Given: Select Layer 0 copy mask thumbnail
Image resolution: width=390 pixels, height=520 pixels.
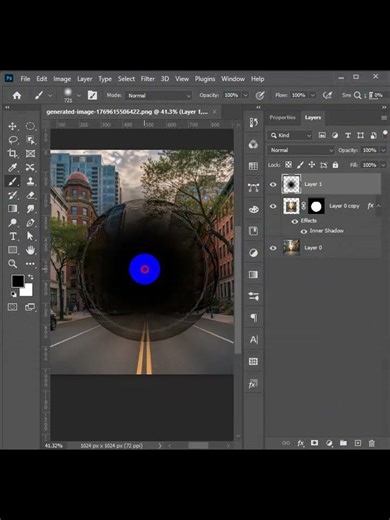Looking at the screenshot, I should (x=316, y=206).
